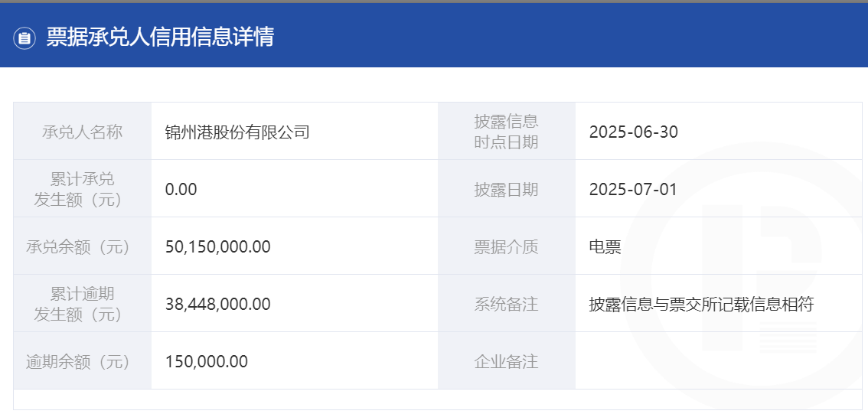The image size is (868, 414).
Task: Click the 承兑余额 value 50,150,000.00
Action: [x=218, y=247]
